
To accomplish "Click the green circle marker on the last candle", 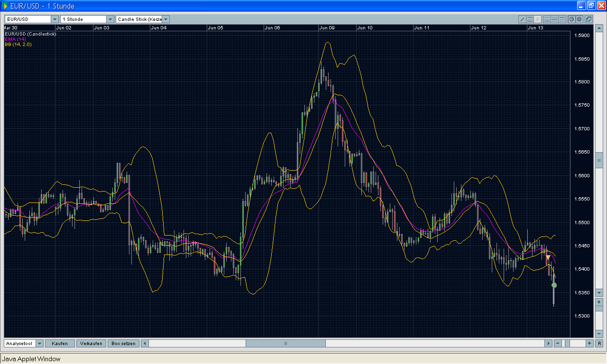I will click(x=554, y=285).
